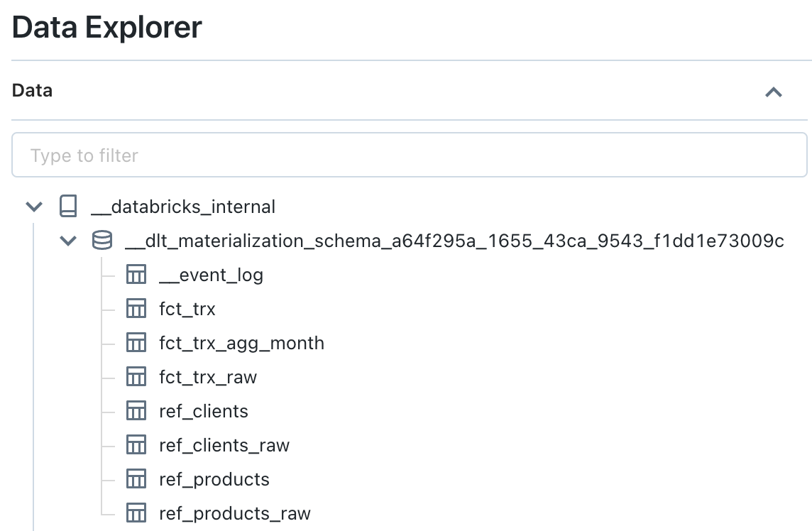Screen dimensions: 812x531
Task: Collapse the __dlt_materialization_schema node
Action: coord(68,241)
